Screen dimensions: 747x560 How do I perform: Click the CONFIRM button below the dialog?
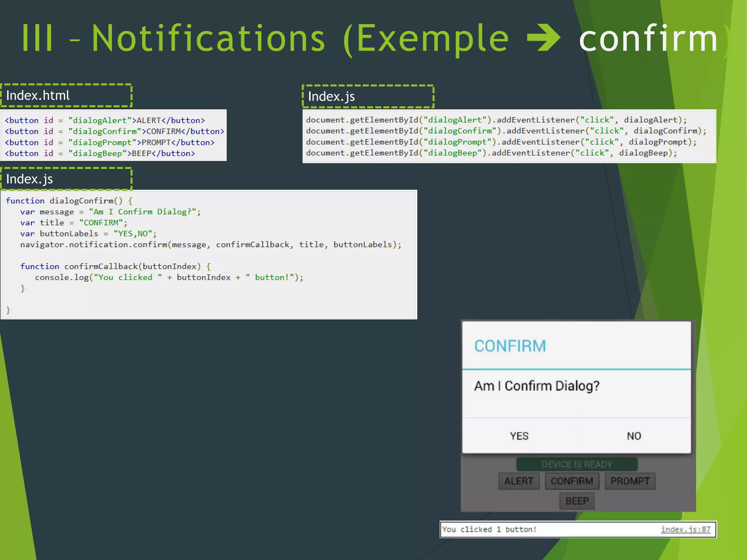point(572,481)
